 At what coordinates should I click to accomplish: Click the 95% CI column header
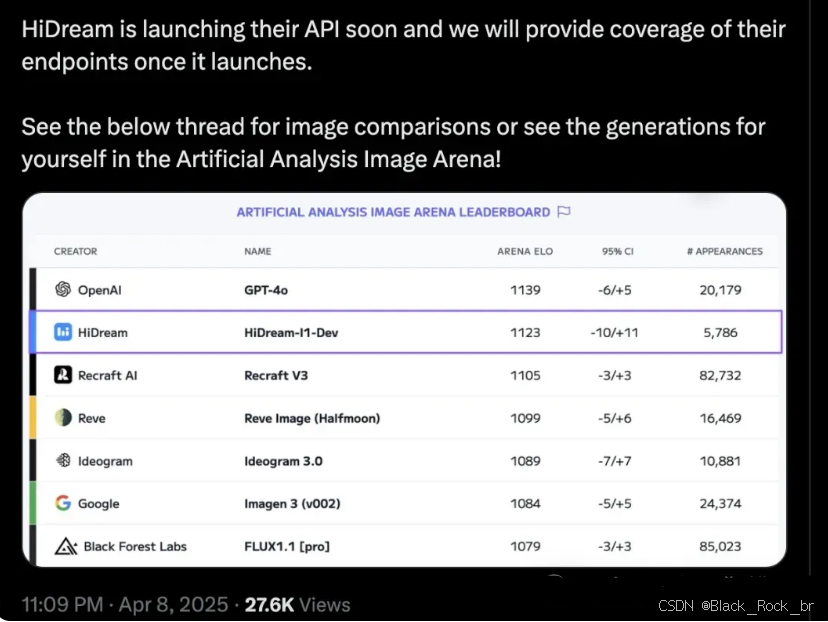[x=617, y=251]
